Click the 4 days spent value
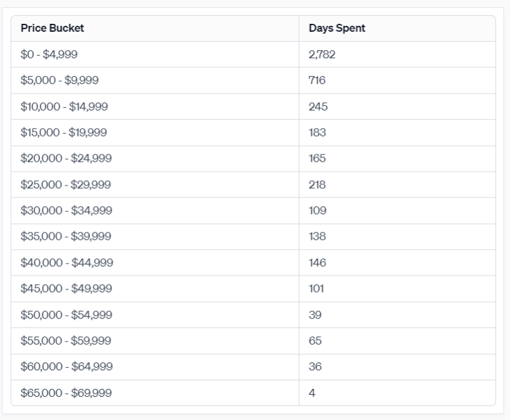Viewport: 510px width, 420px height. [x=312, y=393]
